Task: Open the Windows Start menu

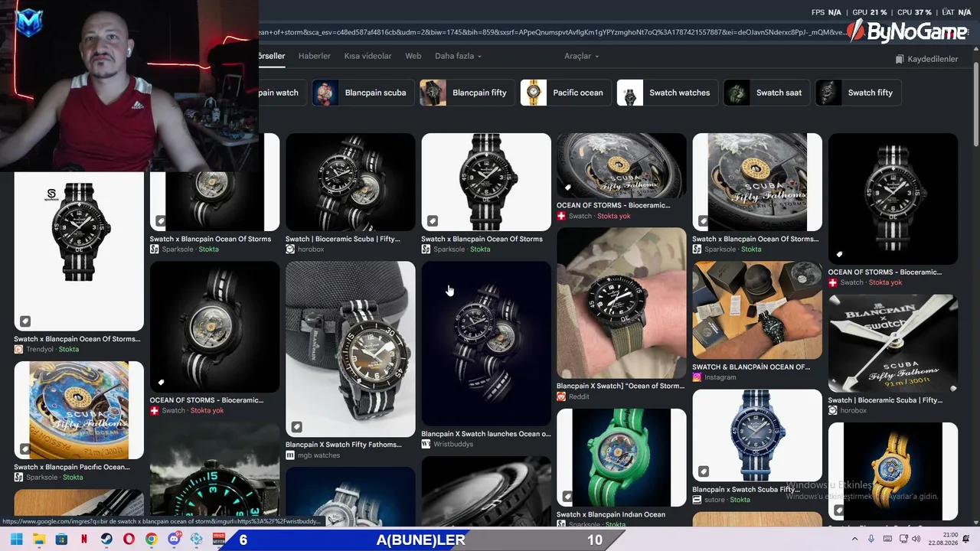Action: 17,540
